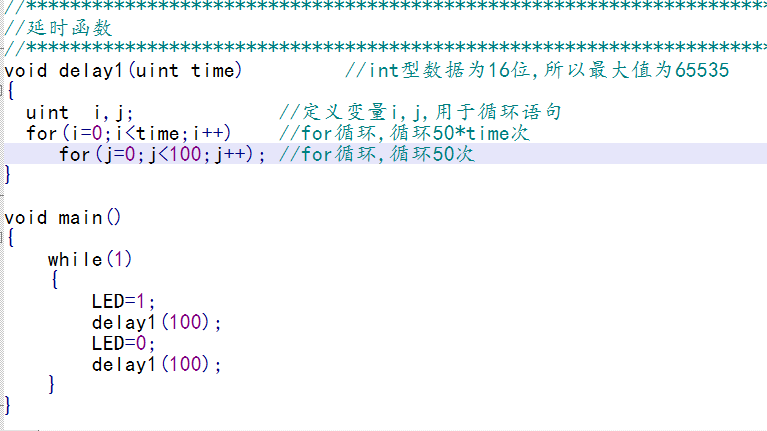Viewport: 767px width, 431px height.
Task: Click the opening brace under while(1)
Action: tap(52, 280)
